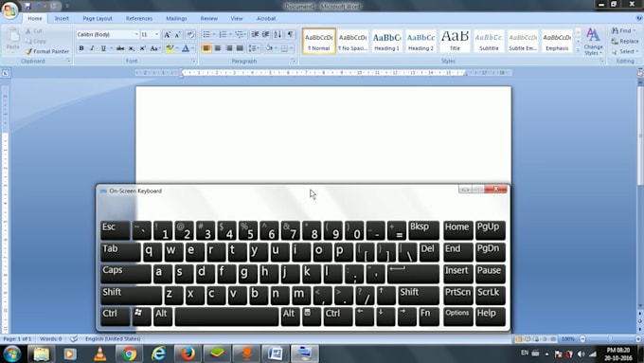This screenshot has height=363, width=644.
Task: Click Decrease Indent icon
Action: [255, 34]
